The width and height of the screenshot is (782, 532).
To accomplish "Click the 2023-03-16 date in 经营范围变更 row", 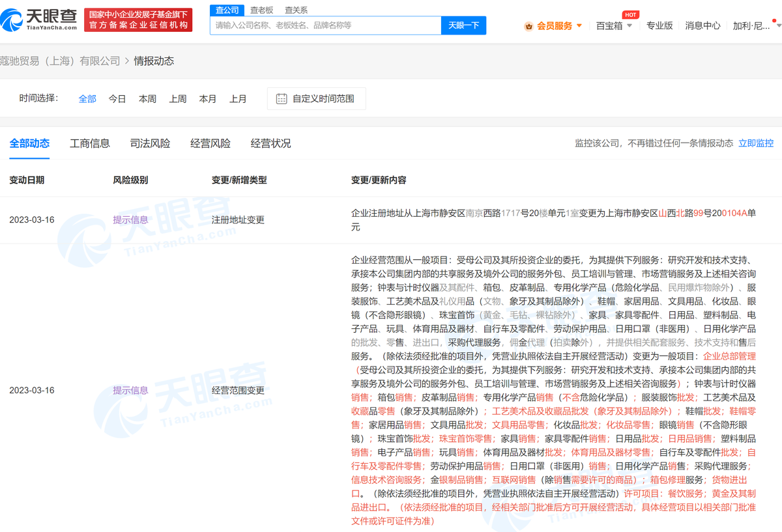I will pos(31,391).
